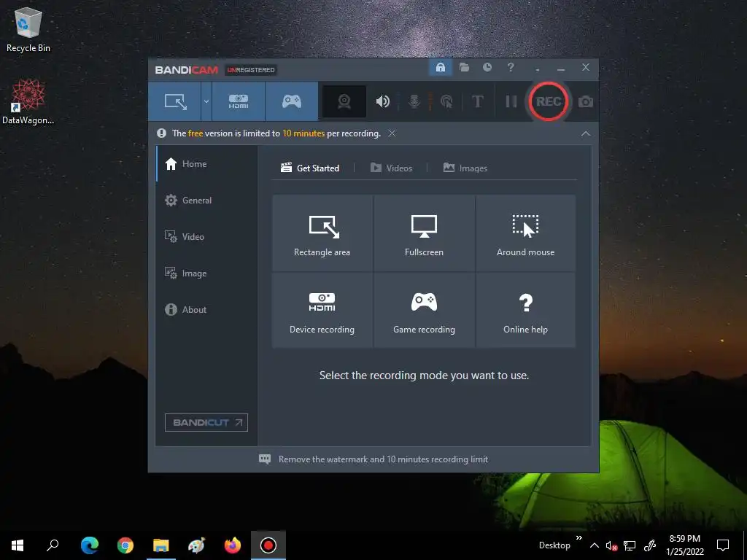Click the pause recording button
This screenshot has height=560, width=747.
pyautogui.click(x=511, y=101)
